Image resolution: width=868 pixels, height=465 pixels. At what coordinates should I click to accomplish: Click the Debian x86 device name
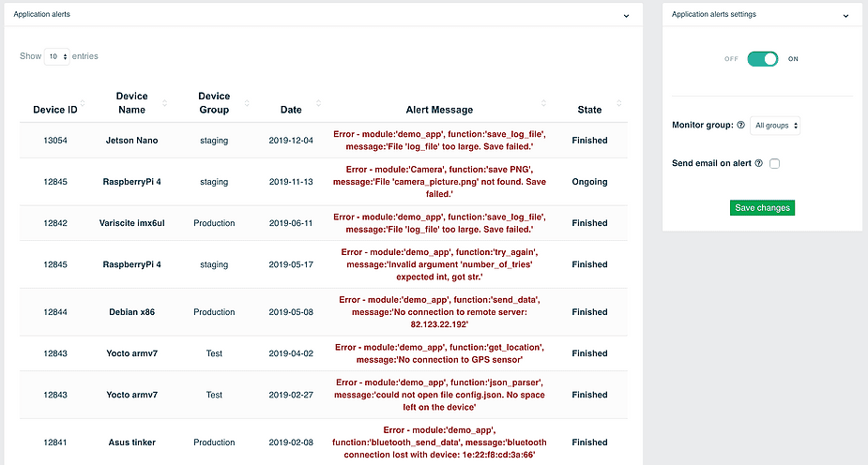click(131, 312)
